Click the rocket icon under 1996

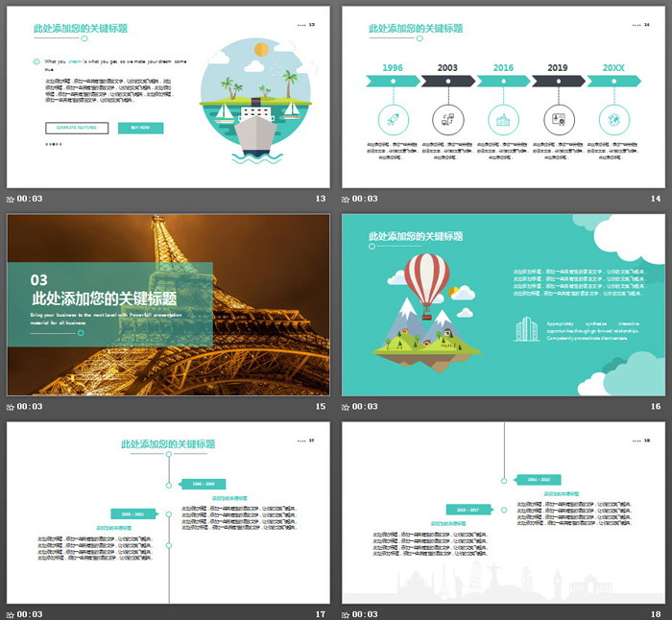coord(392,119)
